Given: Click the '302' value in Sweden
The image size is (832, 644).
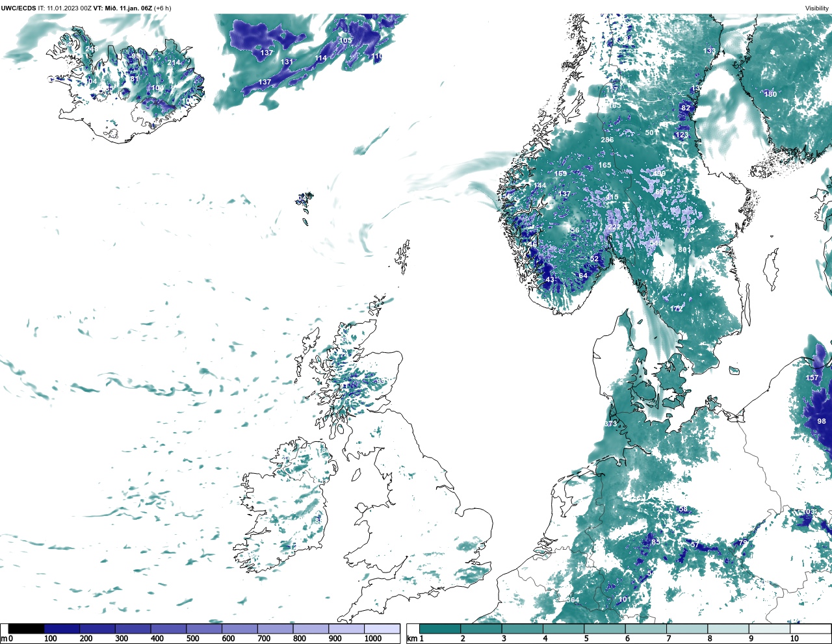Looking at the screenshot, I should pos(688,231).
